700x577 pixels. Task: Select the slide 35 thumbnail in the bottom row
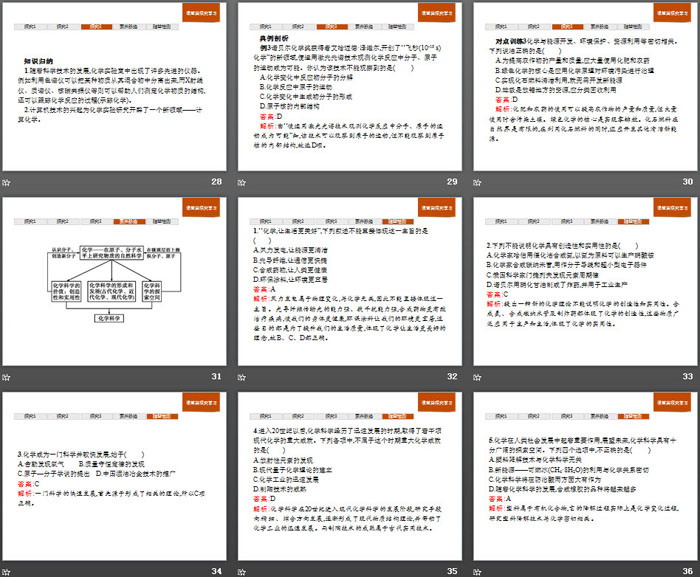(x=348, y=485)
